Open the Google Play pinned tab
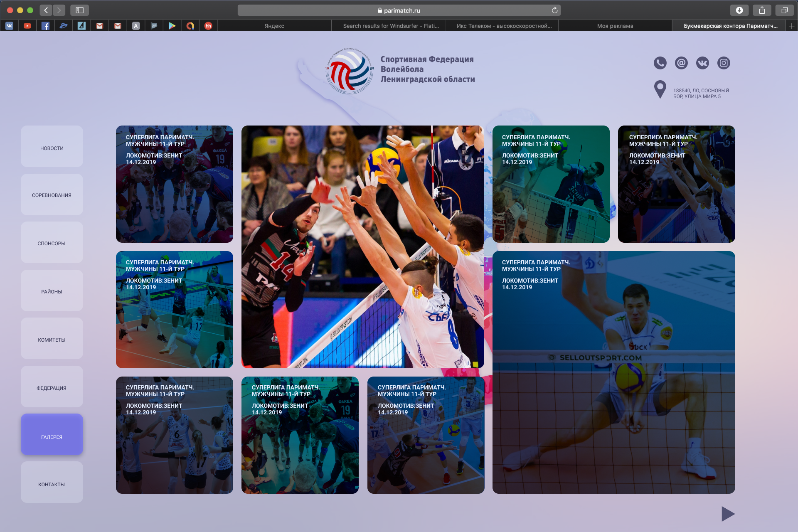This screenshot has height=532, width=798. (x=172, y=26)
